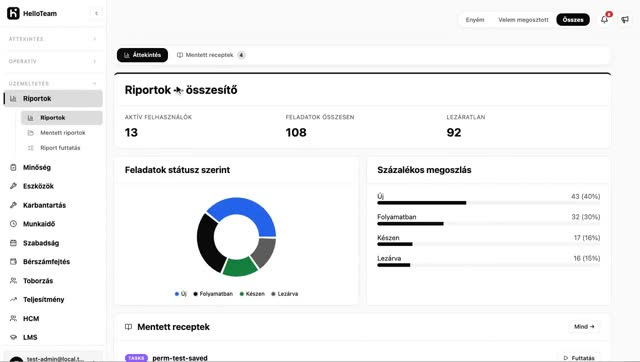Click the list icon beside Riport futtatás
This screenshot has width=640, height=362.
point(31,148)
